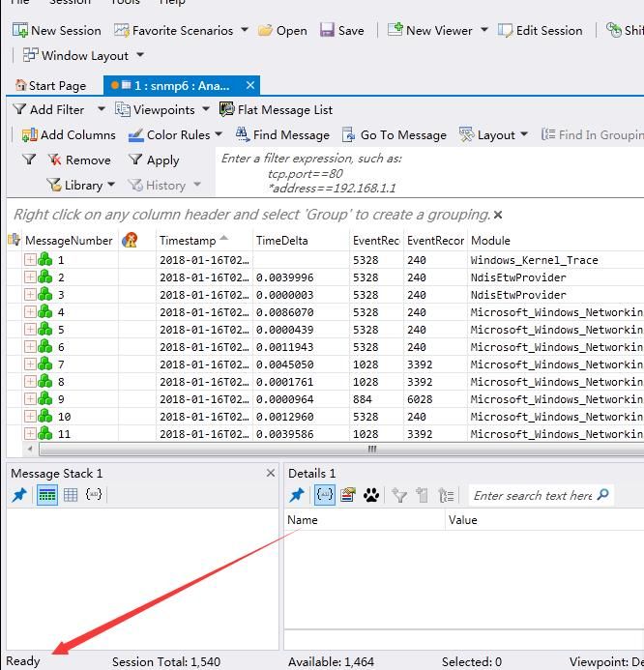This screenshot has height=670, width=644.
Task: Open Find Message tool
Action: pos(282,135)
